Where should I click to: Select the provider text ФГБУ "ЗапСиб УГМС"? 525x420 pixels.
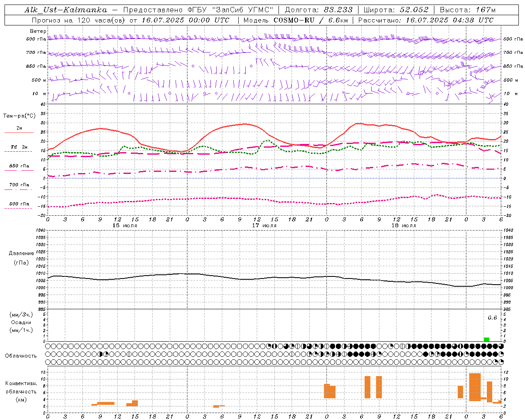point(231,10)
